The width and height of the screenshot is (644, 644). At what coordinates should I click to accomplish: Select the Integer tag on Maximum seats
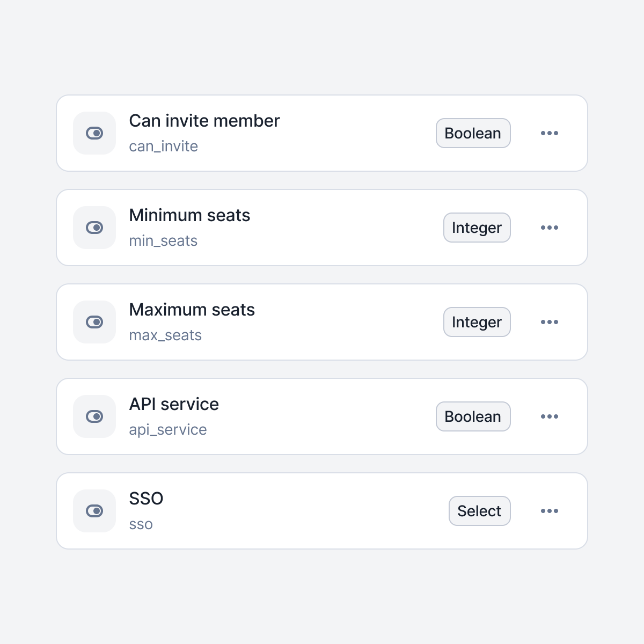click(477, 322)
